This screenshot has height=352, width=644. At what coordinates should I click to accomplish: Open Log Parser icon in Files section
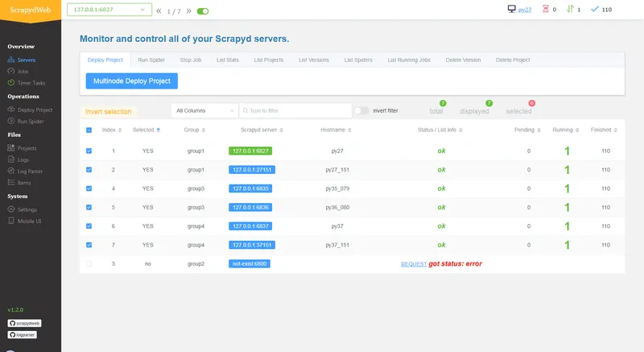point(11,172)
